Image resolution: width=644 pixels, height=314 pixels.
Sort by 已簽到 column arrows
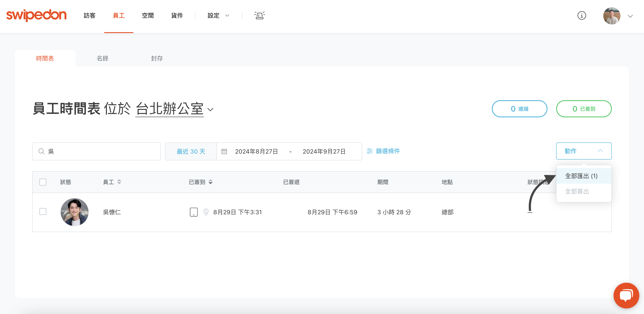point(211,182)
